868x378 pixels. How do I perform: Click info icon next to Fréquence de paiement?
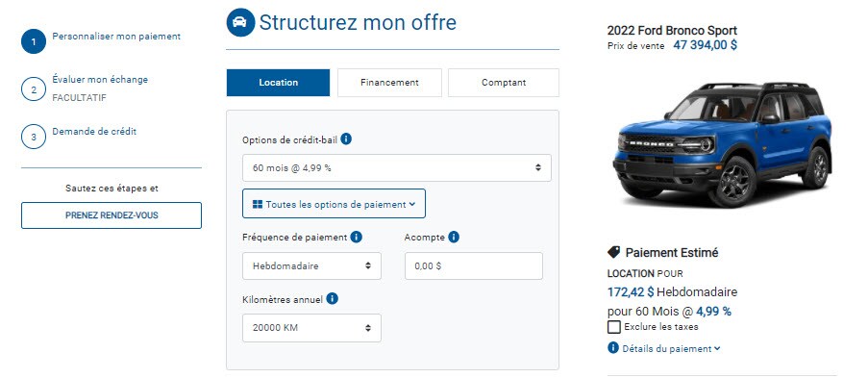[357, 237]
